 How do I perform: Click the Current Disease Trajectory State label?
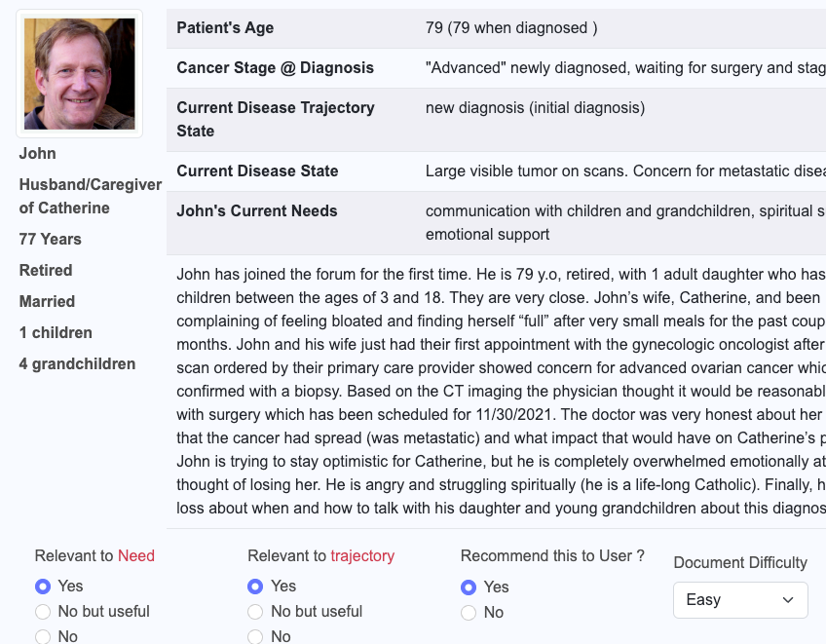coord(276,119)
